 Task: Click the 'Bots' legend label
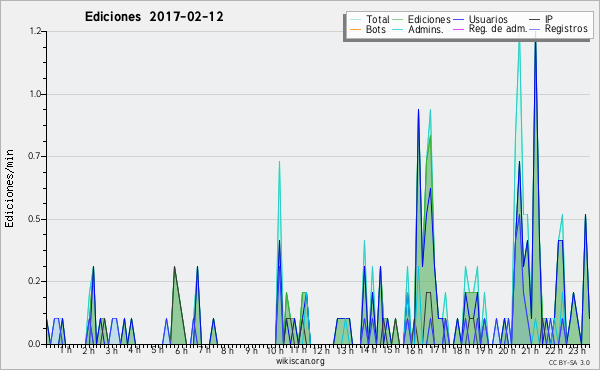(x=375, y=29)
